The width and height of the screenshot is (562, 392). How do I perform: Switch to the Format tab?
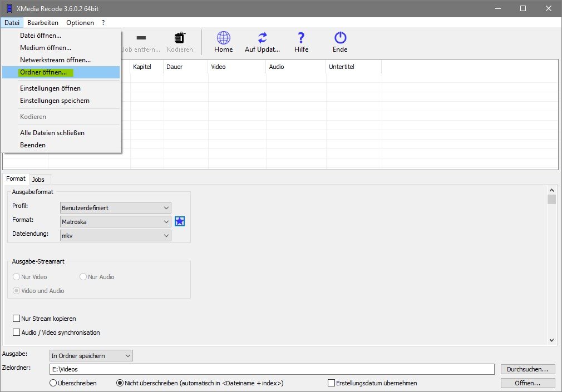coord(16,178)
